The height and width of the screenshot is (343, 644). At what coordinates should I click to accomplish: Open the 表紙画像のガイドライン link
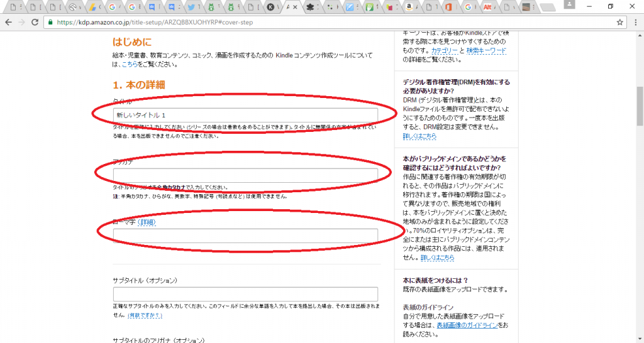pos(467,325)
